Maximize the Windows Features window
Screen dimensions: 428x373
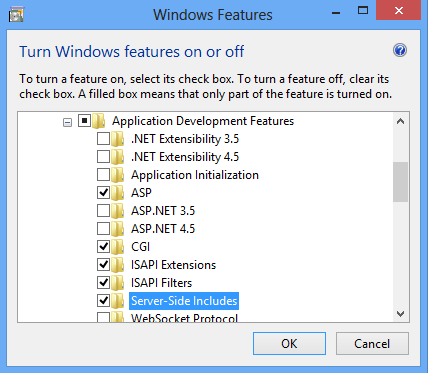(363, 11)
